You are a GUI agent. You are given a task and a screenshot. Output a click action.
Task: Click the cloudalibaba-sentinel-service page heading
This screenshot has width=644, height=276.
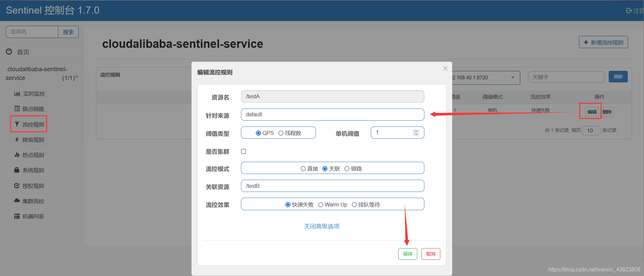click(183, 44)
